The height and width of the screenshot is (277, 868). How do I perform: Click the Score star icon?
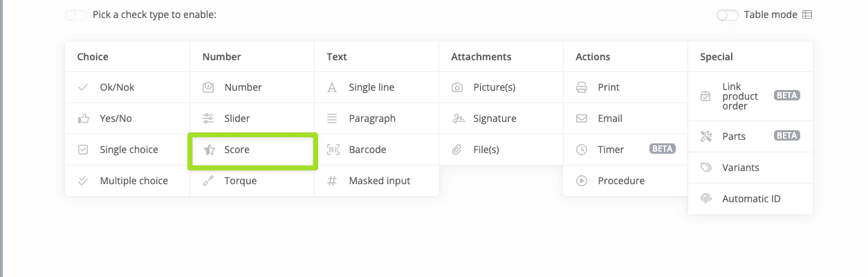pos(208,150)
